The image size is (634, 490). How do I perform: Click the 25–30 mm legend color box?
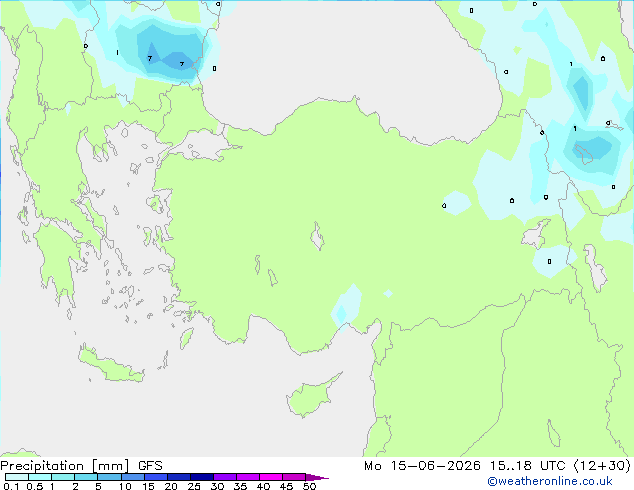[202, 477]
